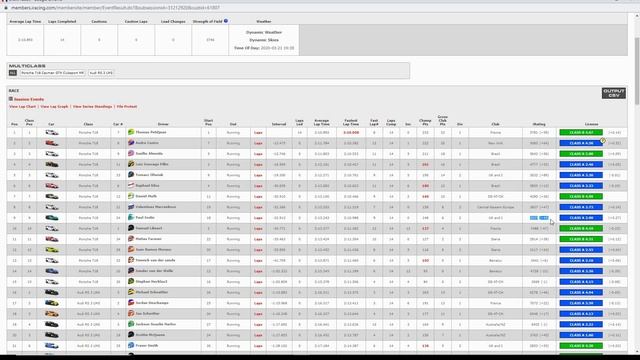Image resolution: width=640 pixels, height=360 pixels.
Task: Click the License column header
Action: [x=591, y=124]
